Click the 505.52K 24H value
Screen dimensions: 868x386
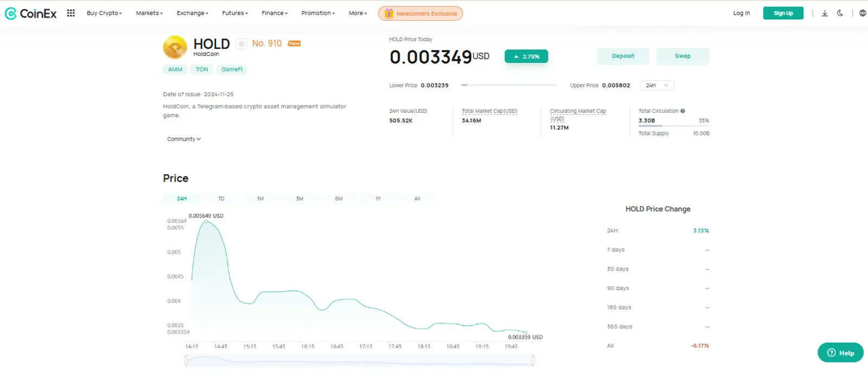pyautogui.click(x=401, y=121)
